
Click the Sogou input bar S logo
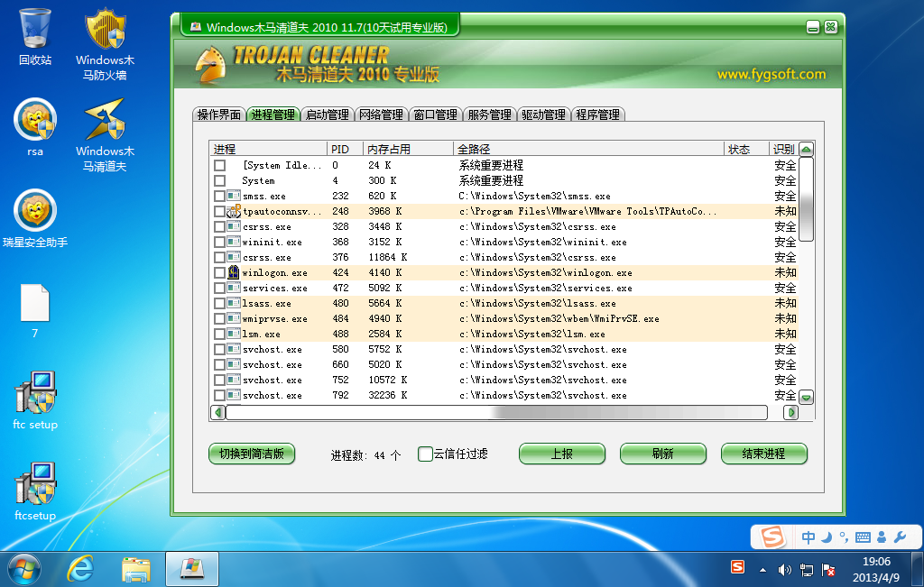coord(772,537)
